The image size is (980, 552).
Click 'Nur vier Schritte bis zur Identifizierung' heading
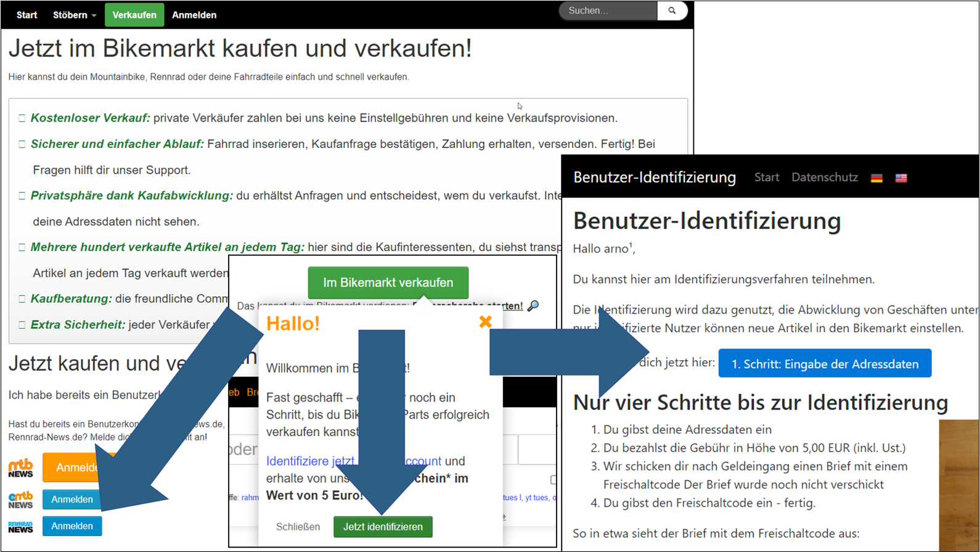click(761, 402)
